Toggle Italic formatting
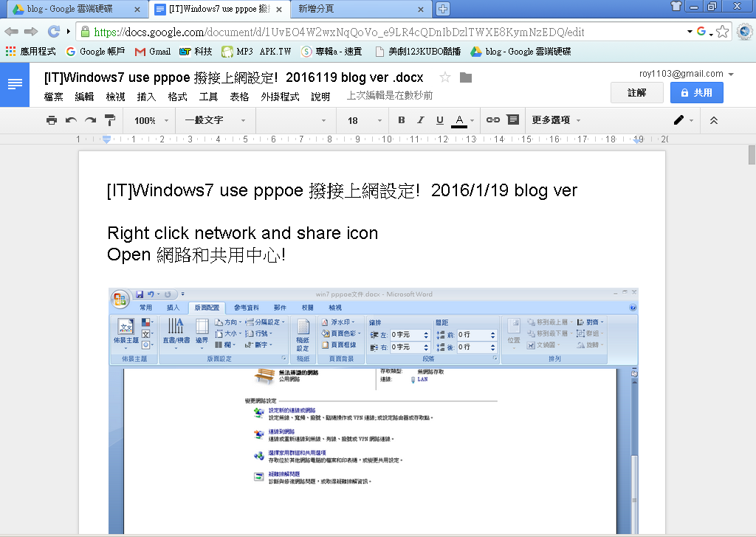 (420, 120)
